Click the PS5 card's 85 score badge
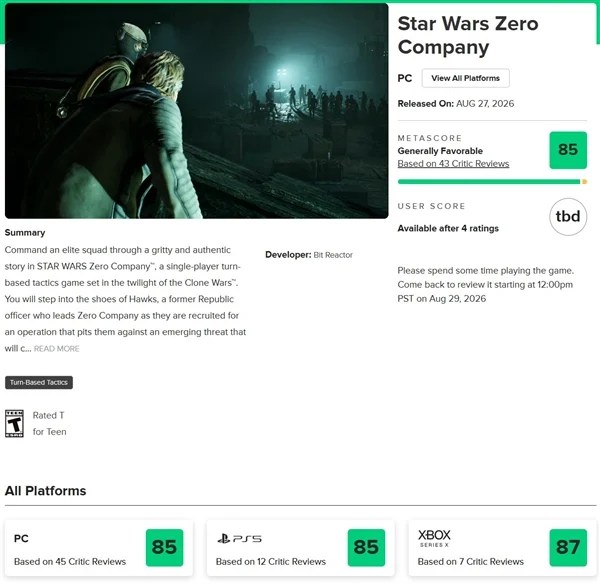Image resolution: width=600 pixels, height=586 pixels. point(366,548)
